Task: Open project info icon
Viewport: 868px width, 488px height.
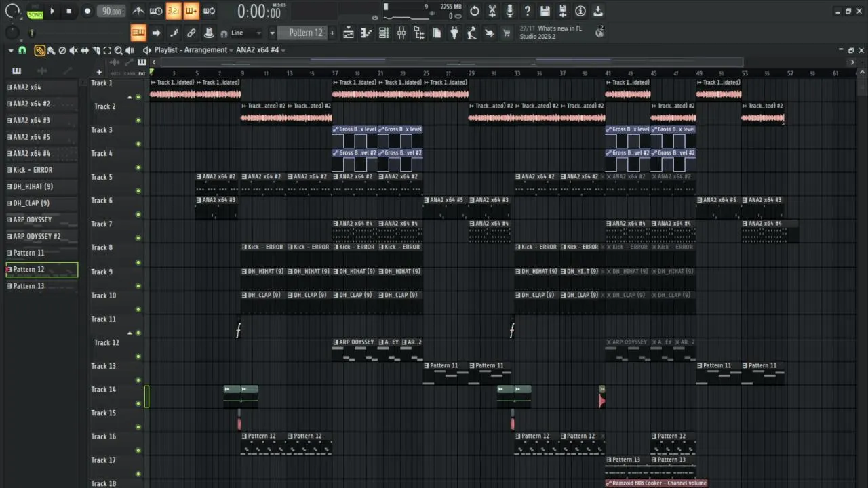Action: [580, 11]
